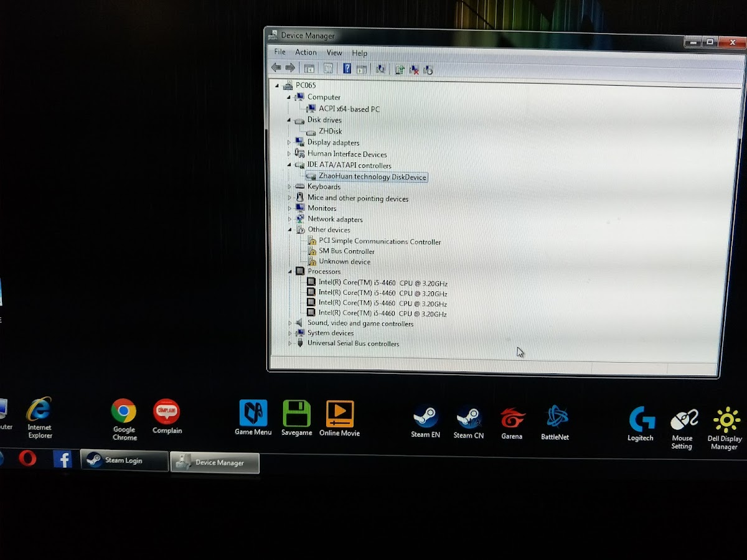747x560 pixels.
Task: Click the Back arrow in Device Manager toolbar
Action: [276, 68]
